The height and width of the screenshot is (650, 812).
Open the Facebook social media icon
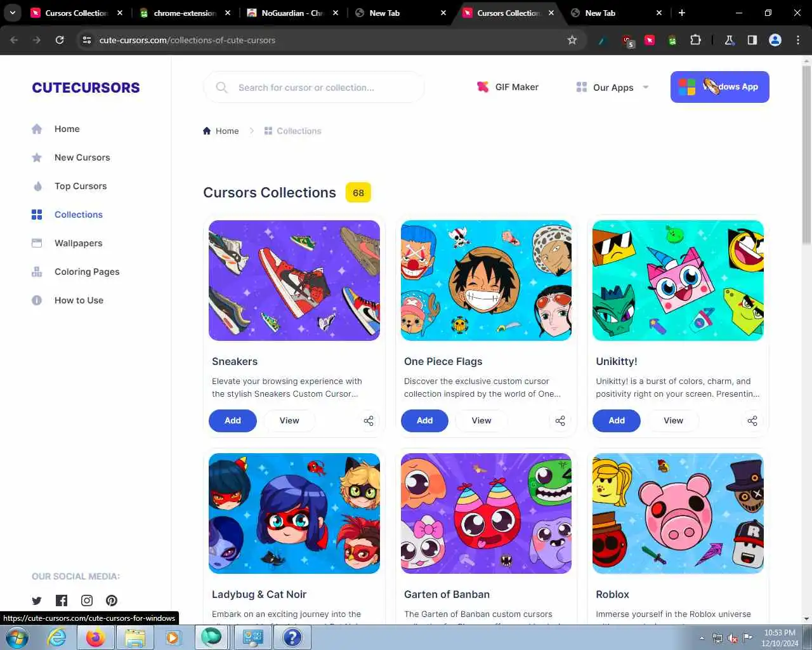point(62,600)
